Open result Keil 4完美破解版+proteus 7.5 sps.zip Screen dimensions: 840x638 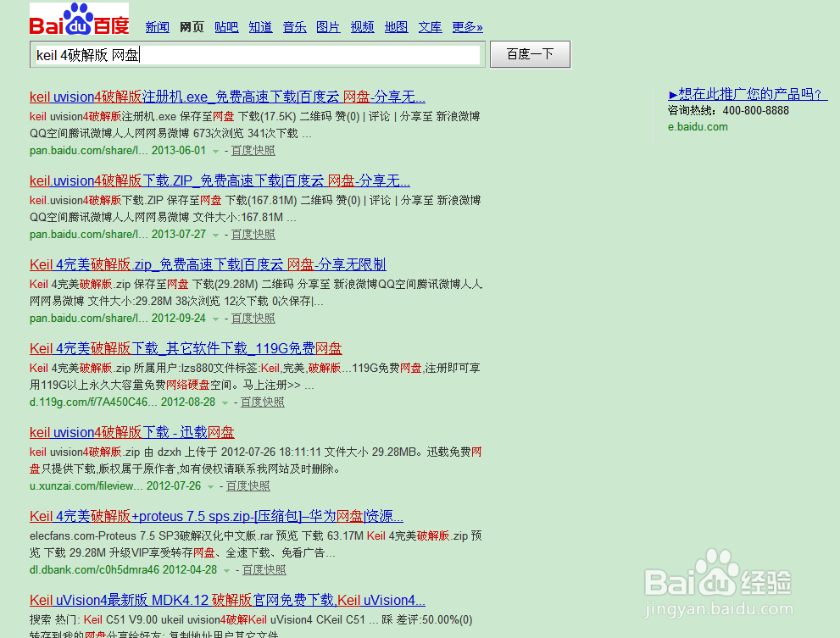(216, 516)
